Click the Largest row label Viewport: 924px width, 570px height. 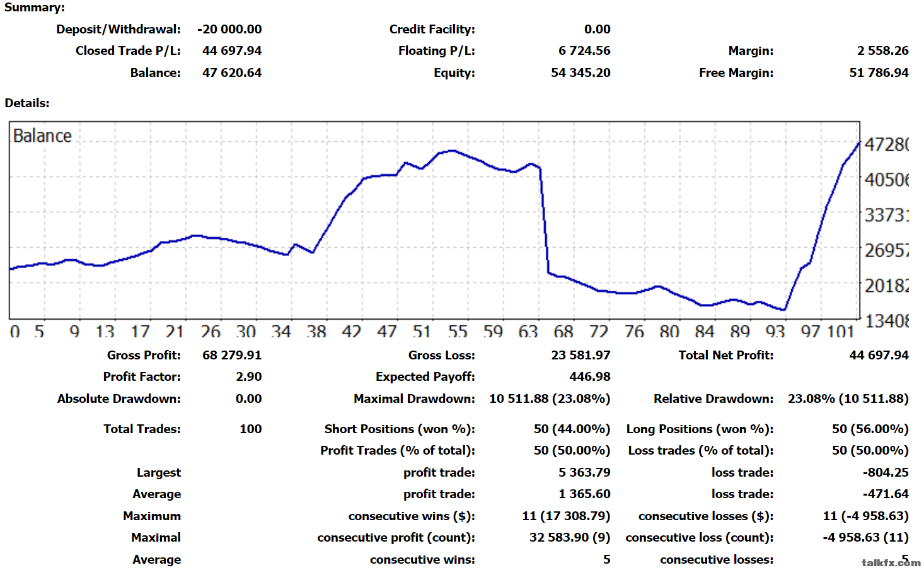point(159,472)
